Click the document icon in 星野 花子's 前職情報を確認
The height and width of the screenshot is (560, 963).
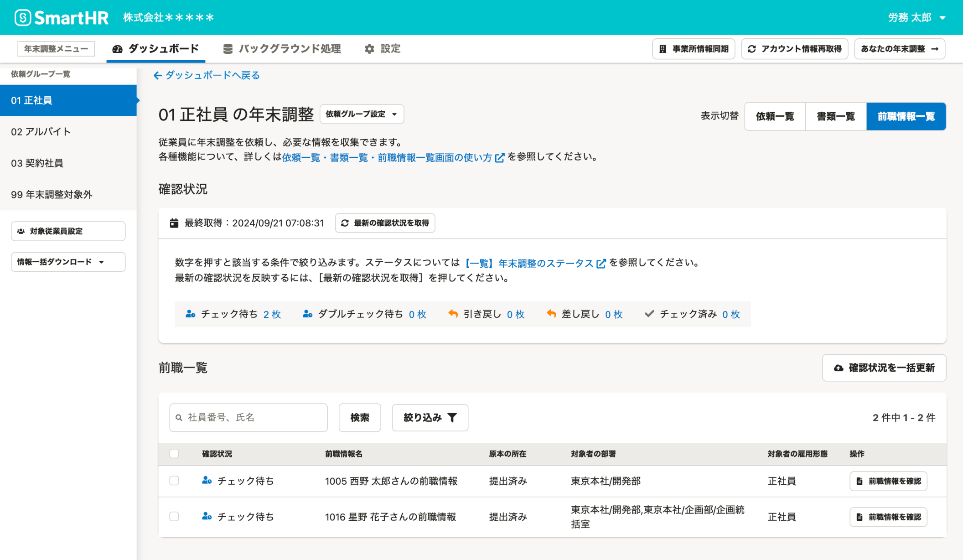[x=859, y=517]
